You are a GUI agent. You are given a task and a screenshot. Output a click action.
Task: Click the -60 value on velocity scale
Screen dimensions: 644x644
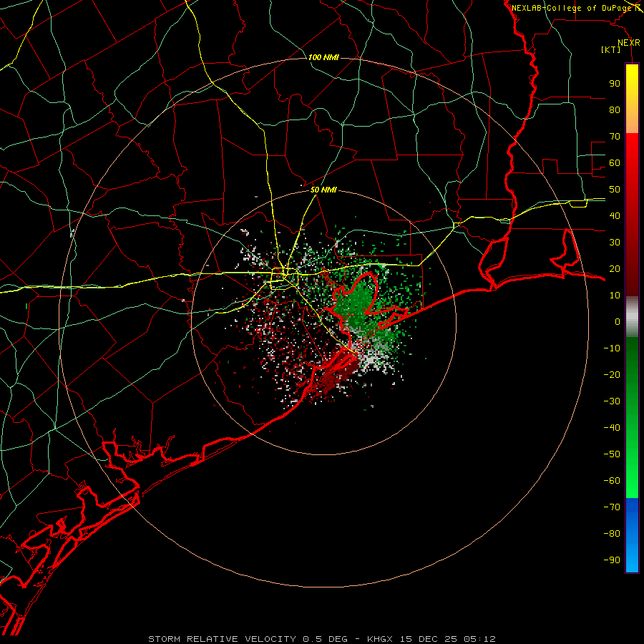point(612,481)
